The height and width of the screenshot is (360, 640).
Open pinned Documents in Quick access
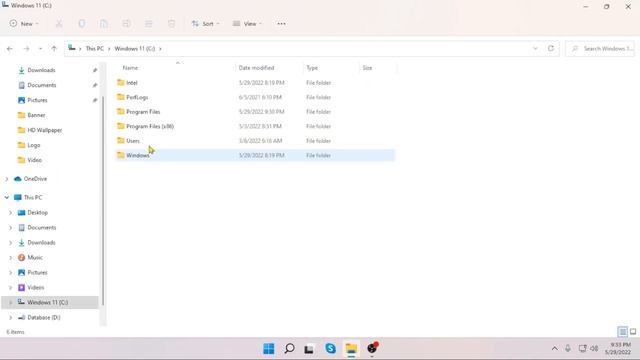coord(41,85)
